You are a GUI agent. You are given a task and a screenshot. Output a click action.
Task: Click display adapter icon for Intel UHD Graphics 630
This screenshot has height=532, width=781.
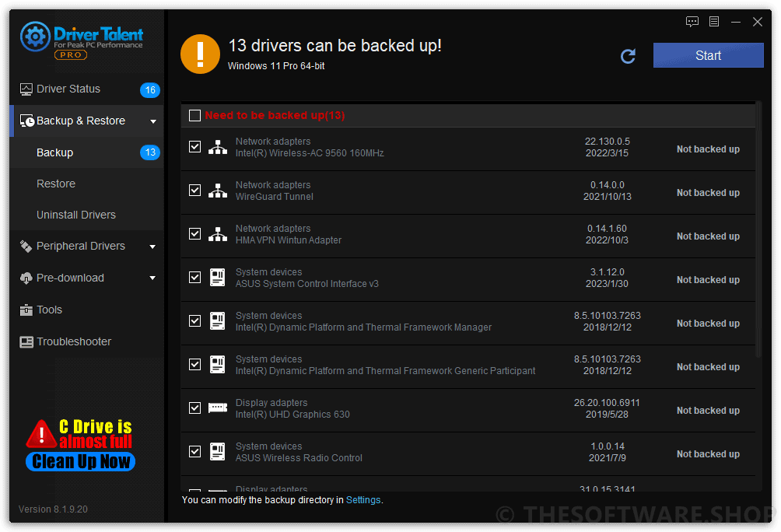click(x=218, y=408)
